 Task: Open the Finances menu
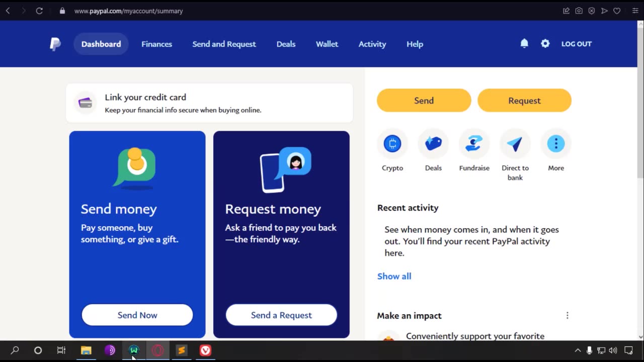(x=156, y=44)
